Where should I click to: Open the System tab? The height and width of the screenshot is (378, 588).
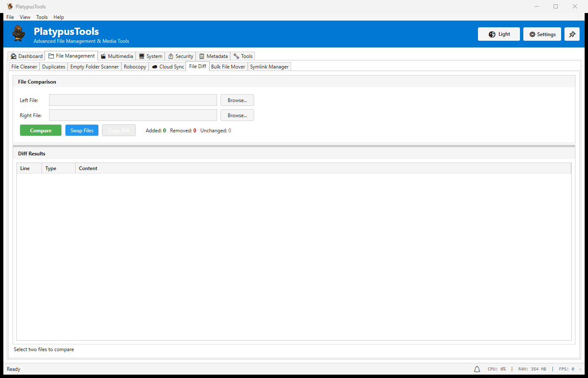pos(150,56)
